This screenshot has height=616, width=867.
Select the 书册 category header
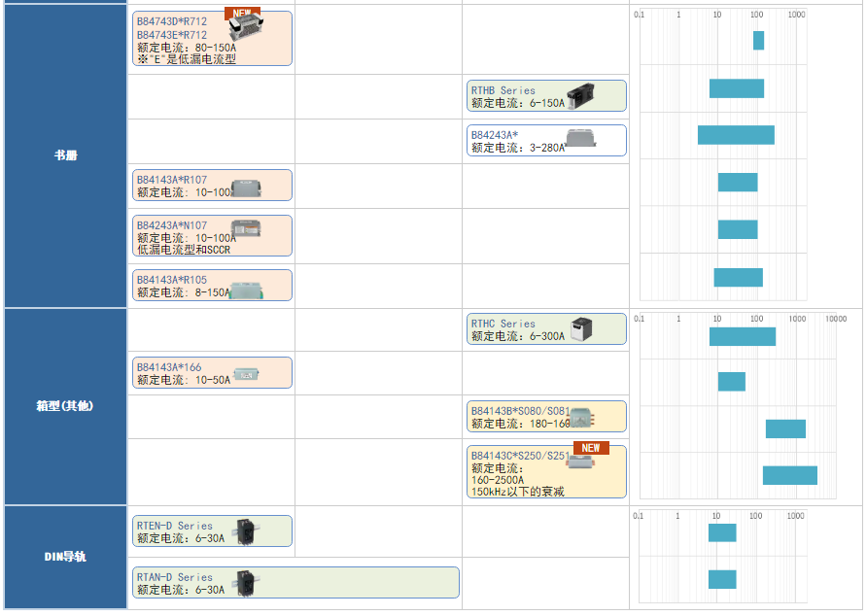tap(65, 155)
